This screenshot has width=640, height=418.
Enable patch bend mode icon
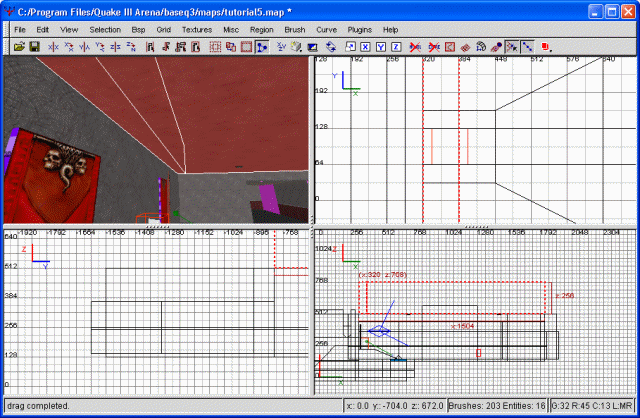tap(481, 47)
